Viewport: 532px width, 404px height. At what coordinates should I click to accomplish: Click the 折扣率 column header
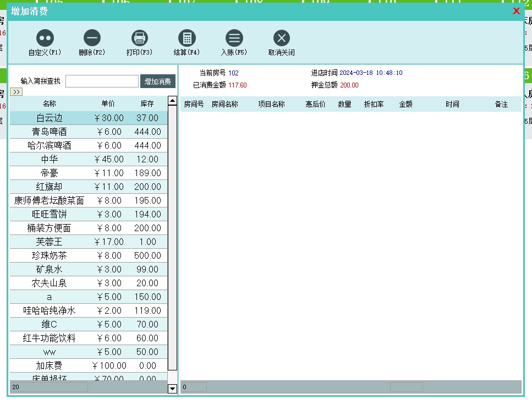[374, 104]
